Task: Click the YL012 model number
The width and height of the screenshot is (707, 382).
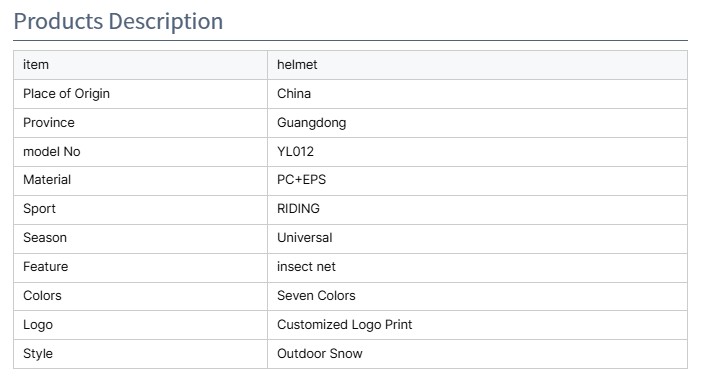Action: point(295,152)
